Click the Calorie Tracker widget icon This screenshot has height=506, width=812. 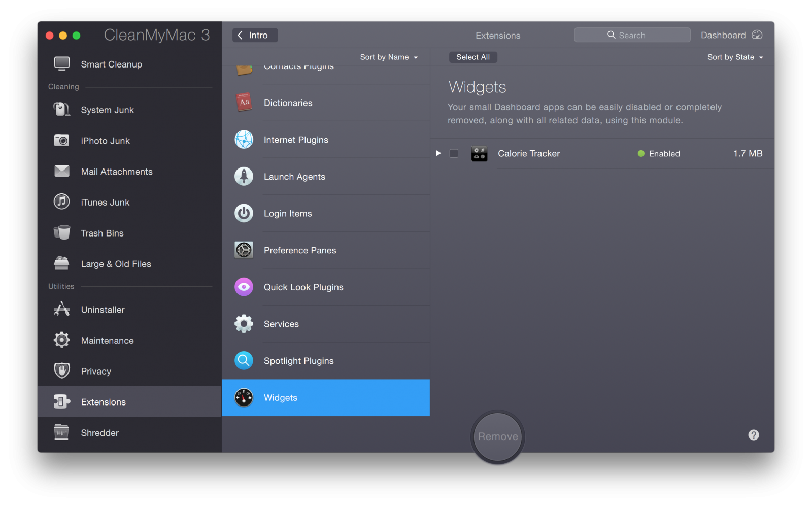point(479,154)
